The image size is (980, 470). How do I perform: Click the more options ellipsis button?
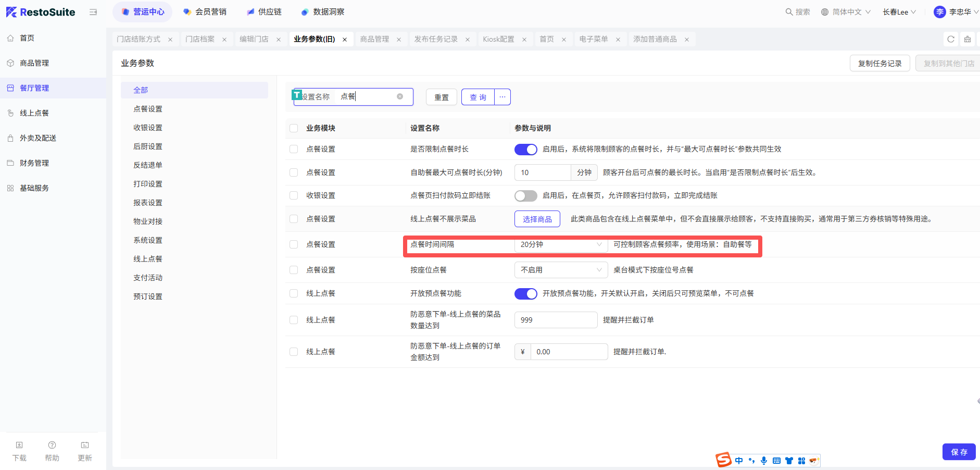click(x=502, y=97)
